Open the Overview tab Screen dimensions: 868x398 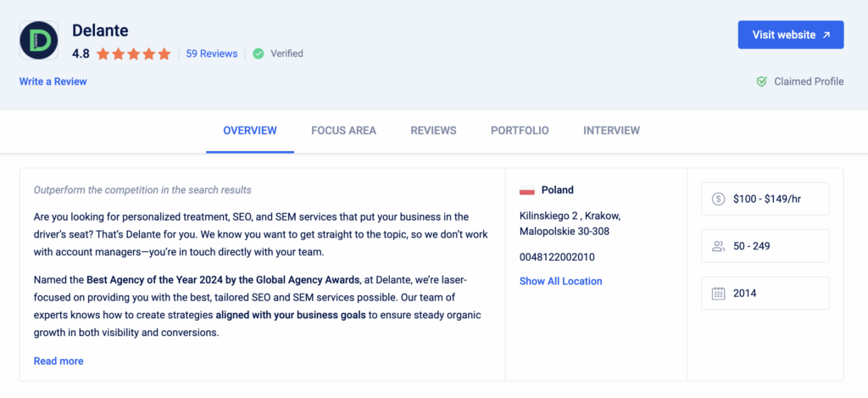pyautogui.click(x=250, y=131)
